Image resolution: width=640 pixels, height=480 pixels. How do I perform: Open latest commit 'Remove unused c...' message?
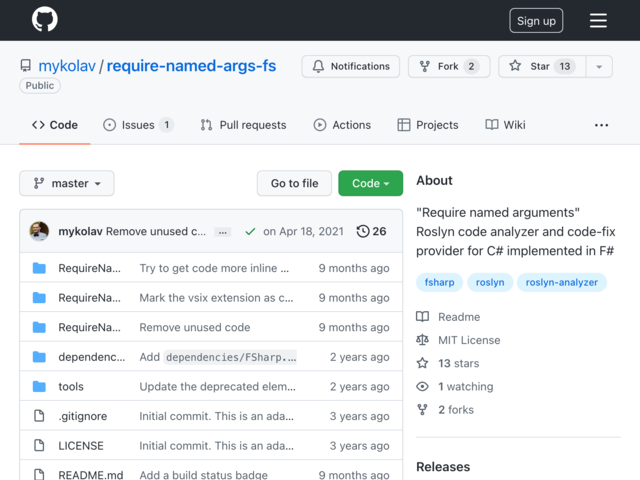click(156, 231)
